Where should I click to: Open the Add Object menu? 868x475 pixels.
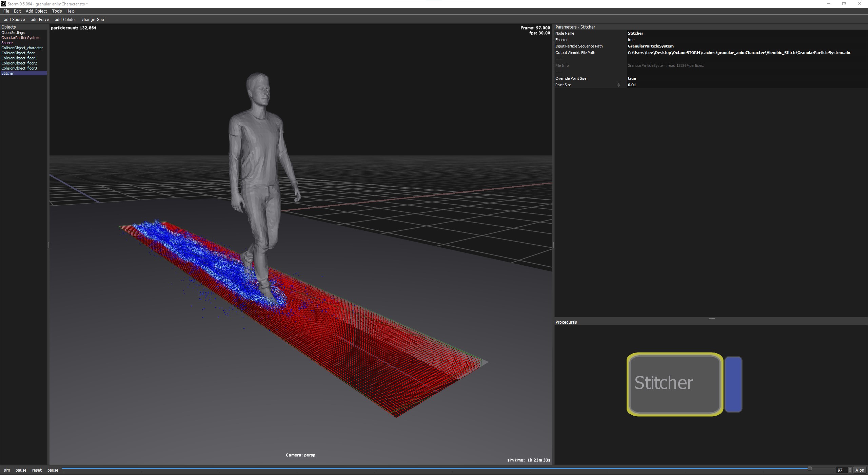[36, 11]
